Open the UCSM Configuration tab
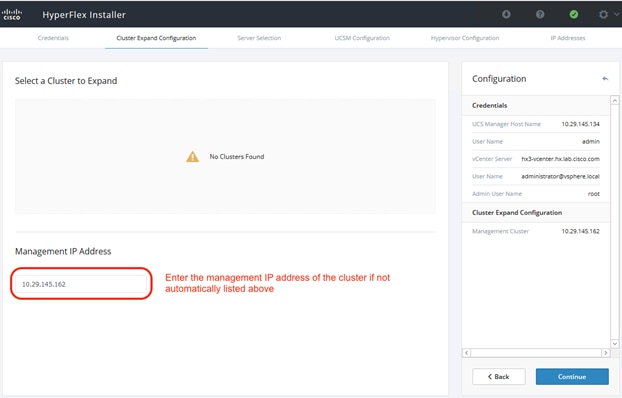 tap(362, 38)
